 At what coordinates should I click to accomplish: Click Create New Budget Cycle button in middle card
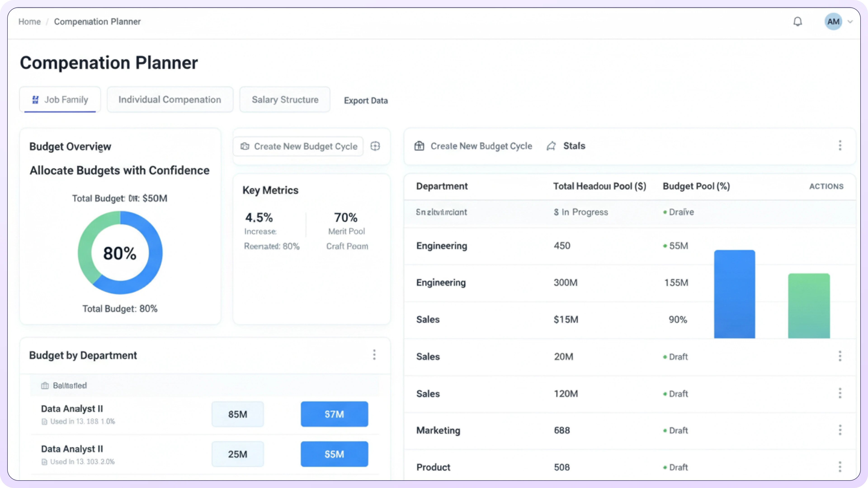tap(298, 146)
